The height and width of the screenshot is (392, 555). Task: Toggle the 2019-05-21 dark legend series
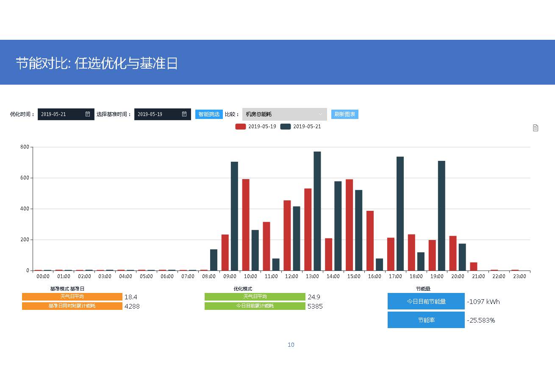pos(286,127)
